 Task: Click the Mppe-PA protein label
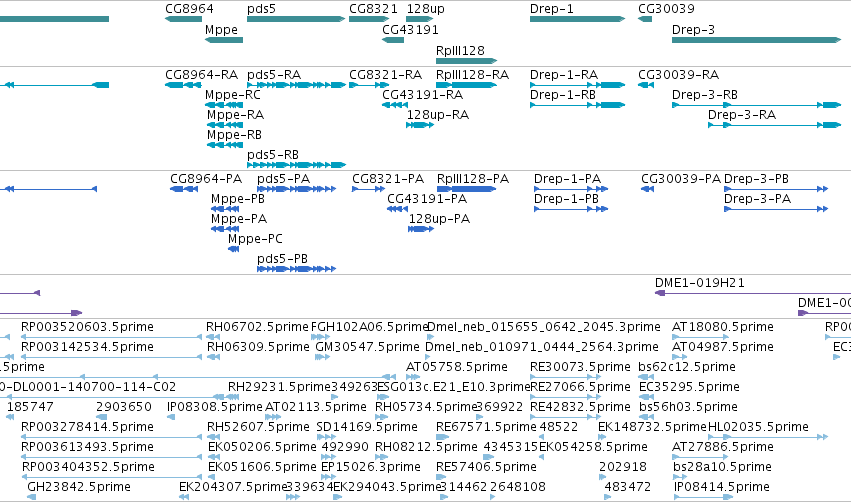point(239,219)
